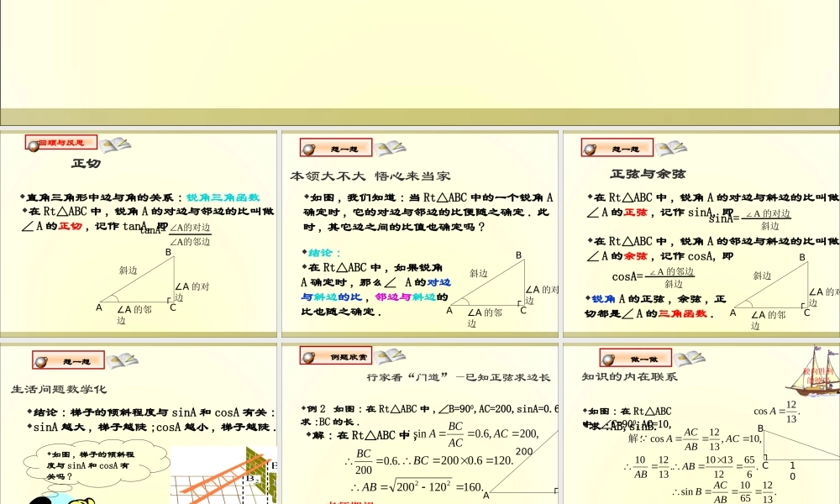Viewport: 840px width, 504px height.
Task: Click the 正弦与余弦 slide title
Action: click(x=648, y=174)
